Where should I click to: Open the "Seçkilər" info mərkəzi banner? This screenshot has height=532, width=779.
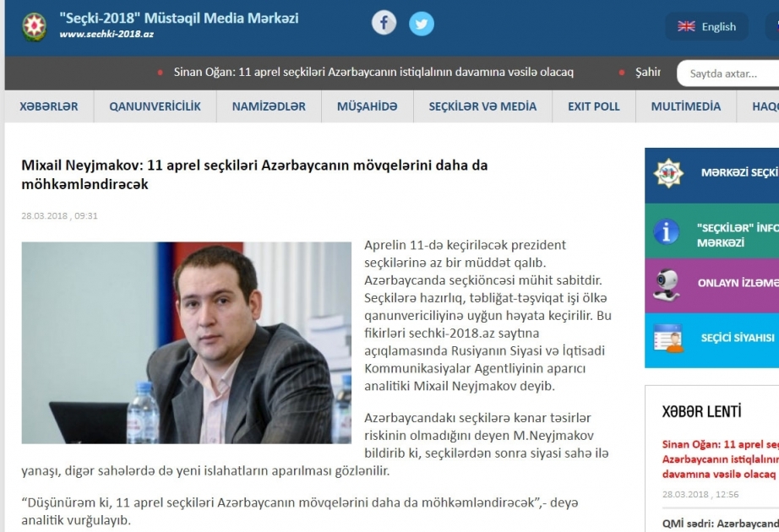711,231
